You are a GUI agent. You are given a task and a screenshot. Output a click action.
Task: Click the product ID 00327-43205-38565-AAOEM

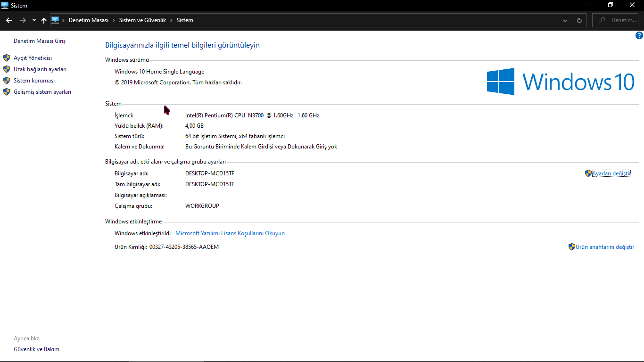(184, 247)
